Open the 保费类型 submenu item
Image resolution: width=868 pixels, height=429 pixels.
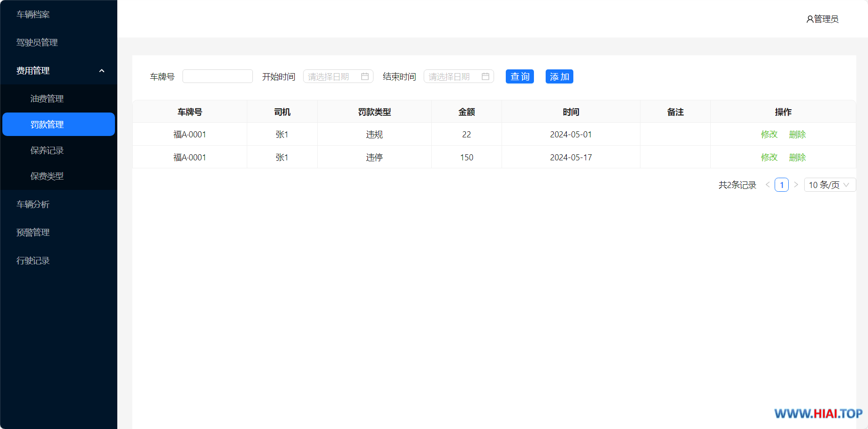59,176
